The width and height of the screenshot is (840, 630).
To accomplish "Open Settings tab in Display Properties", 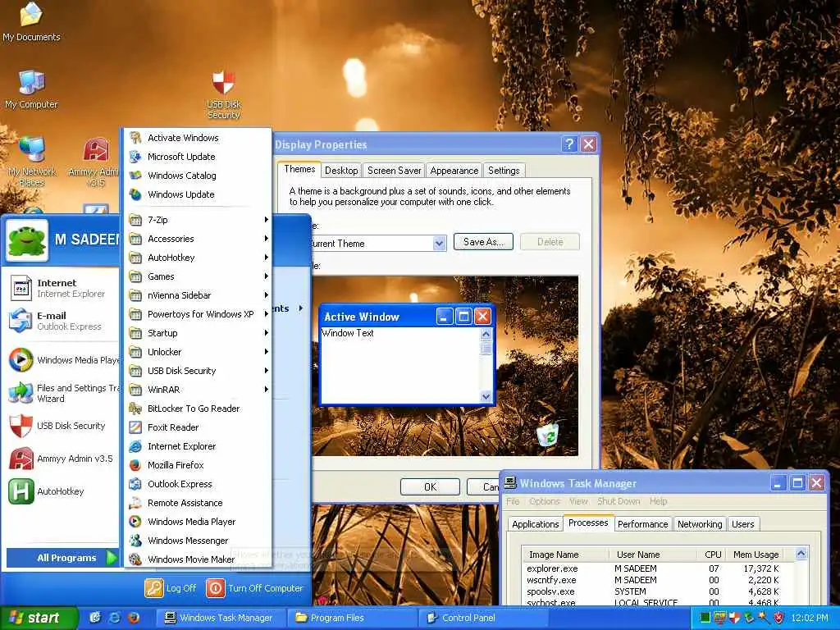I will [504, 171].
